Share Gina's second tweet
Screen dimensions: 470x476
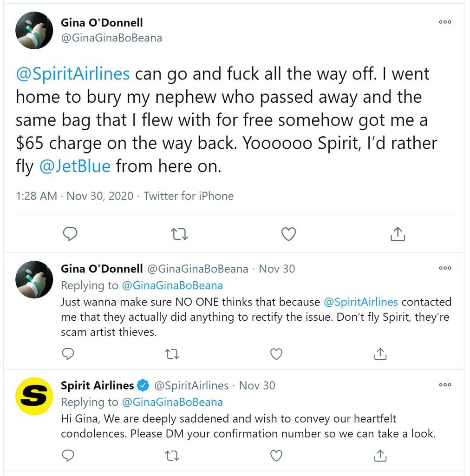(380, 354)
